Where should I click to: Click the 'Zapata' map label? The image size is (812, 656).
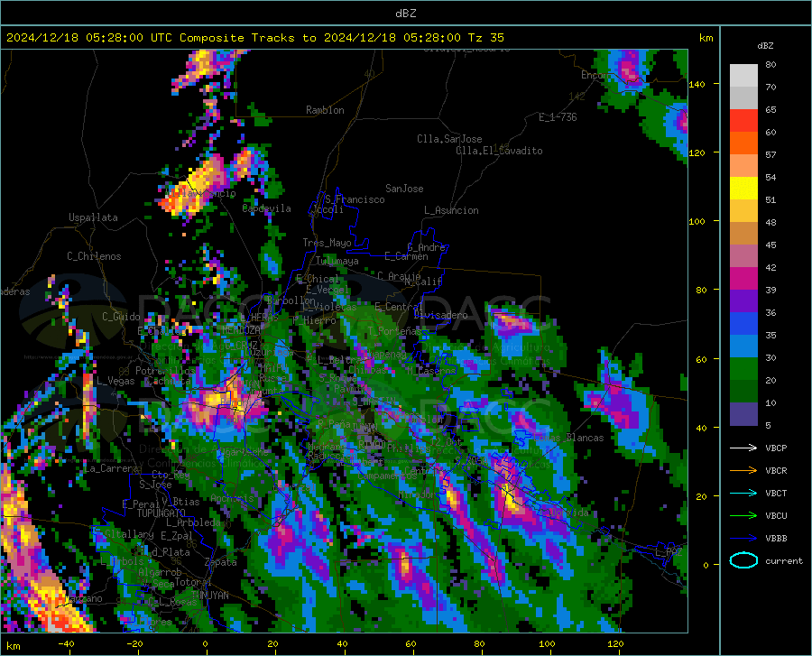coord(221,562)
